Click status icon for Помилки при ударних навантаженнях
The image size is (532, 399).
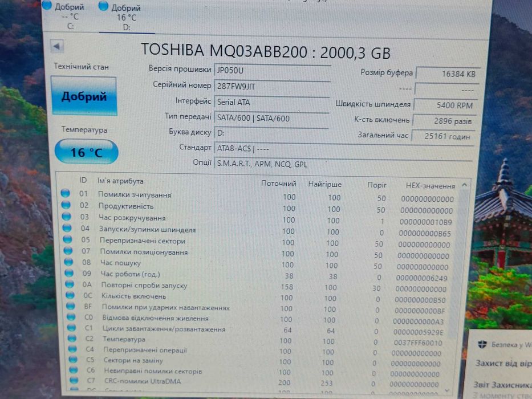71,306
